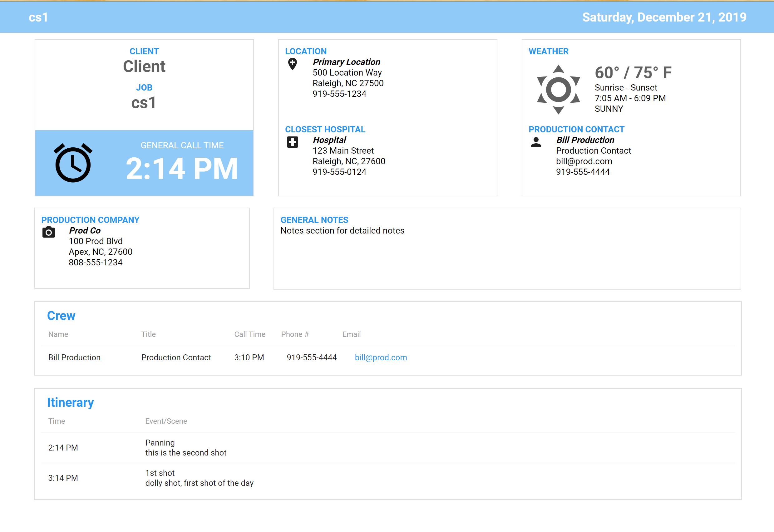774x532 pixels.
Task: Click the Crew section heading
Action: pos(61,316)
